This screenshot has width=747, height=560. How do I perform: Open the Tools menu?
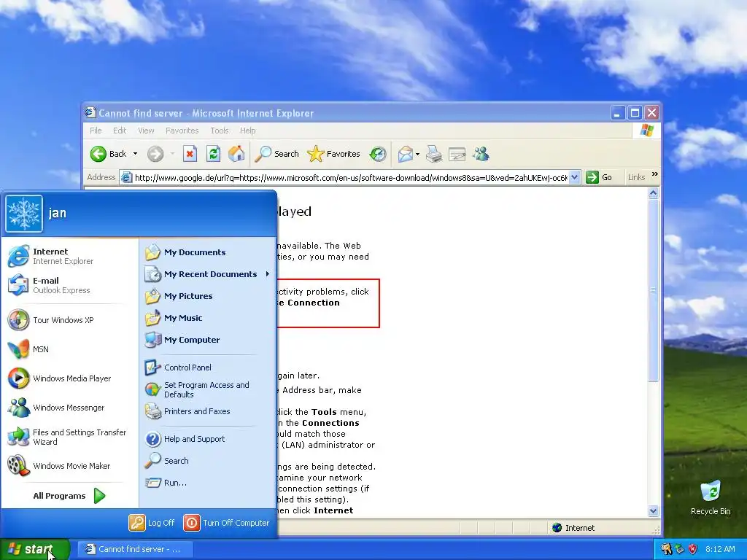point(220,131)
